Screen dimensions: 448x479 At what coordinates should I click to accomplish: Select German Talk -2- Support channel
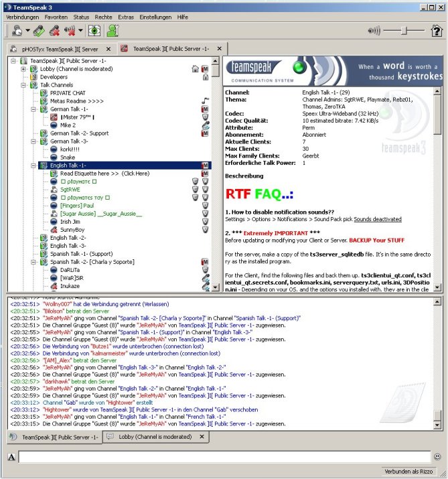click(80, 133)
